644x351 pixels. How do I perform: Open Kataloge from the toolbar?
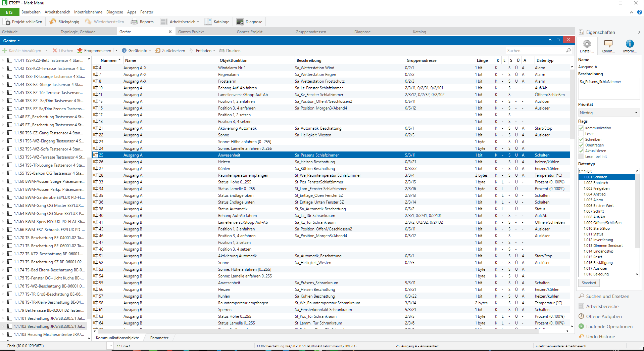(208, 22)
